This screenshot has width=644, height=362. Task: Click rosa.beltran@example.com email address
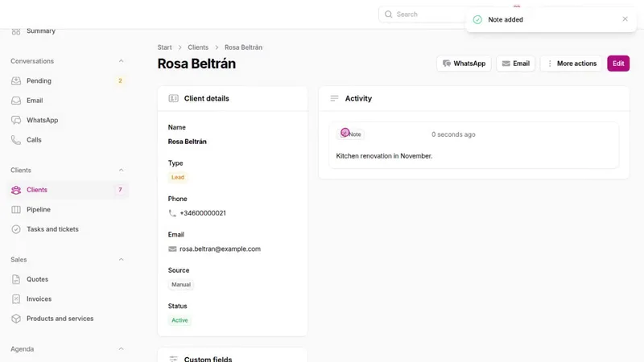point(220,249)
